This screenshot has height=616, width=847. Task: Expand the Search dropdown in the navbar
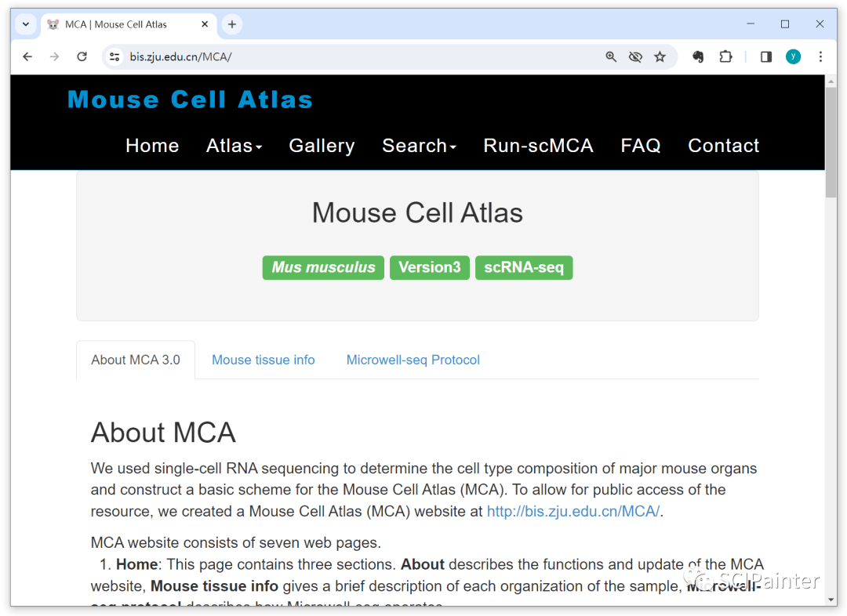419,146
